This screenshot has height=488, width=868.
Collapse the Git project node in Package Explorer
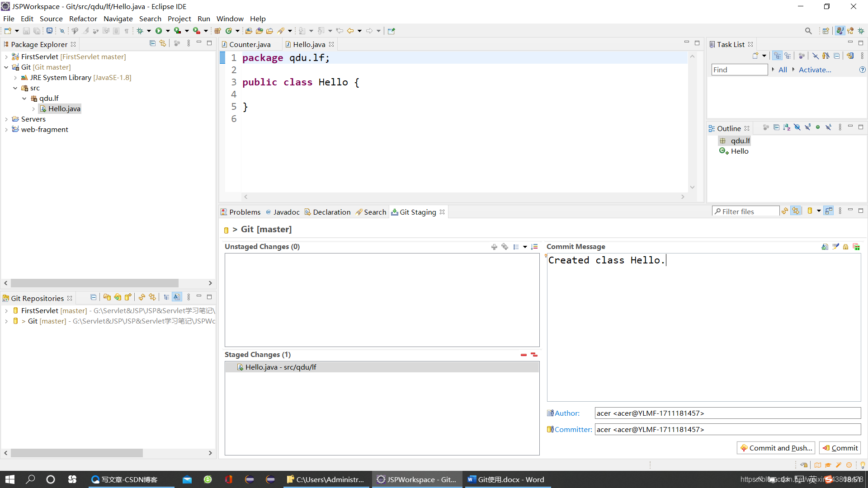6,67
